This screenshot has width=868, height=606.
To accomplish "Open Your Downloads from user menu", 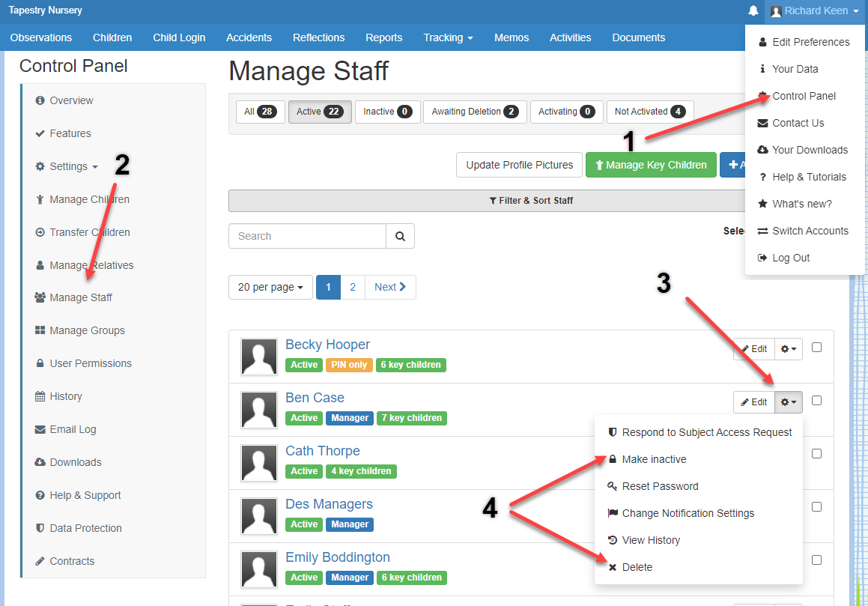I will coord(804,150).
